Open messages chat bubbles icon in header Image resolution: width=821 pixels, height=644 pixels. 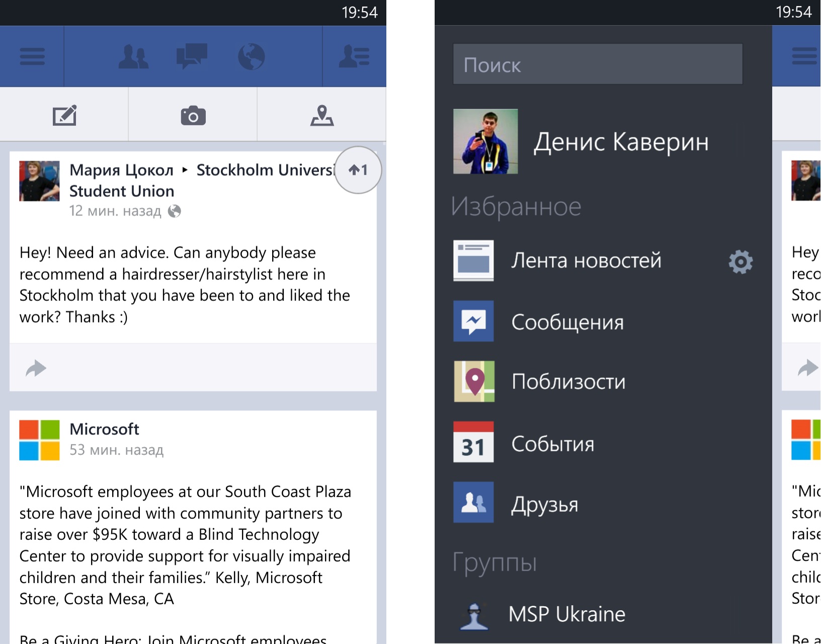click(x=192, y=56)
